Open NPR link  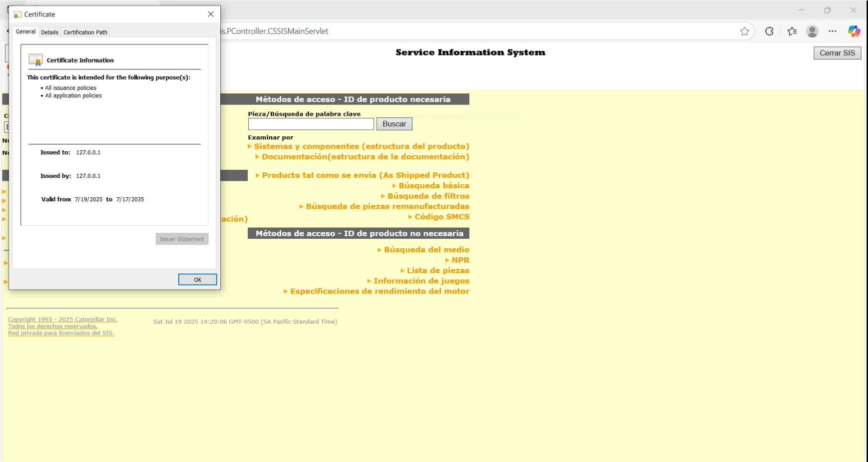(x=460, y=260)
